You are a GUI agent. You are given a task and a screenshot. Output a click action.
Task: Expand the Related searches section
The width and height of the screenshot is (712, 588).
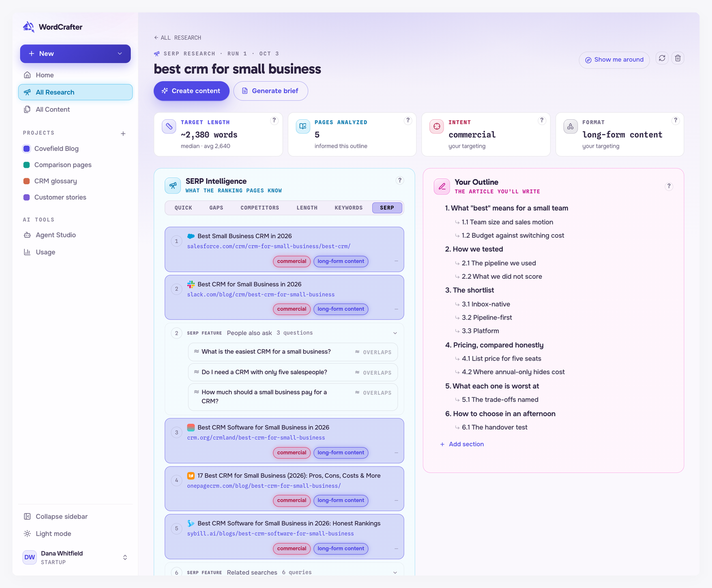coord(395,572)
